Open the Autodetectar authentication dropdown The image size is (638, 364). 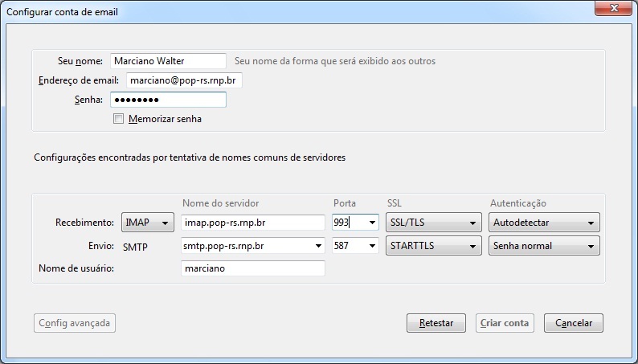[545, 223]
